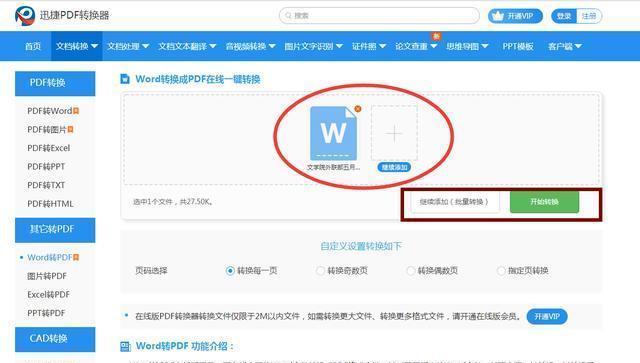Click 选中1个文件，共27.50K text
Image resolution: width=640 pixels, height=363 pixels.
173,202
